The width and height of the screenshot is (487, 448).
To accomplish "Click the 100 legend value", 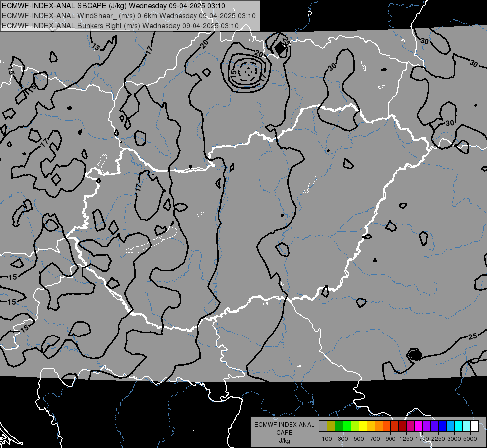I will (327, 439).
